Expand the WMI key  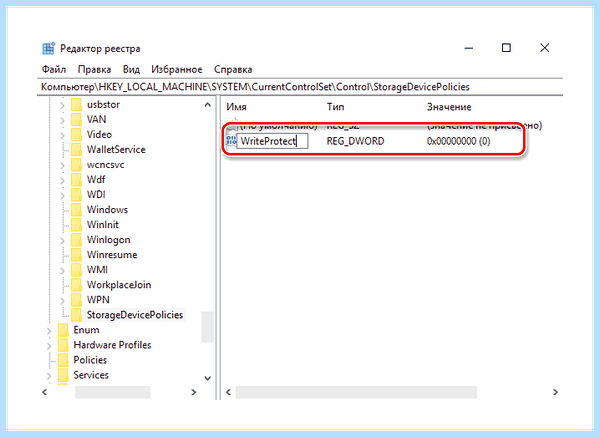tap(62, 270)
